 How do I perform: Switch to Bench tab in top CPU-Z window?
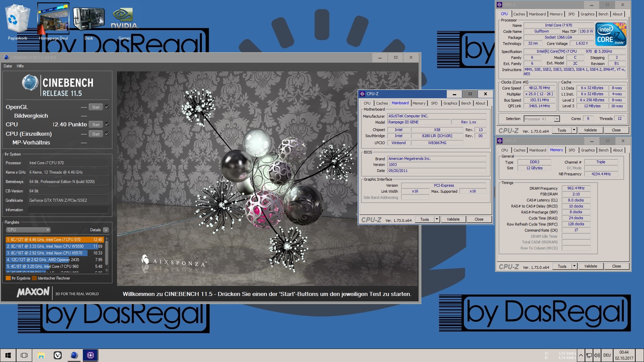coord(603,14)
